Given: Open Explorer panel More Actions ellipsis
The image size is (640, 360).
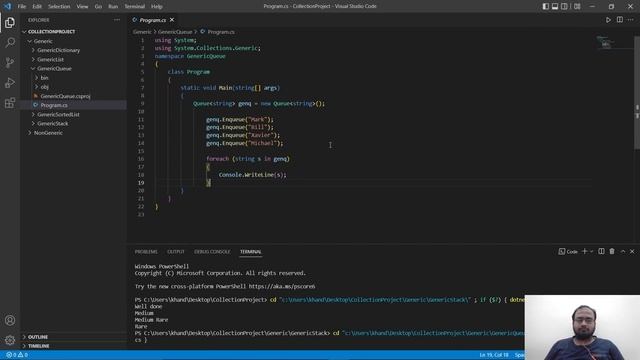Looking at the screenshot, I should coord(117,20).
